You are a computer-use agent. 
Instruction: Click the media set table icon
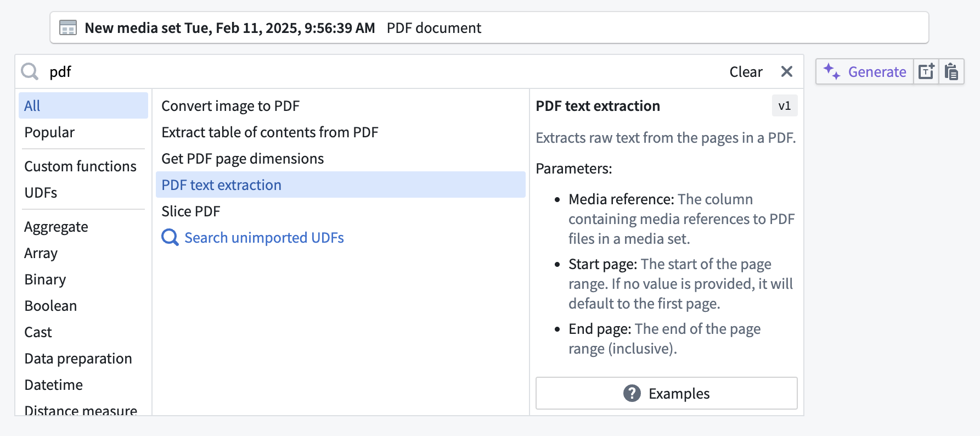tap(68, 28)
